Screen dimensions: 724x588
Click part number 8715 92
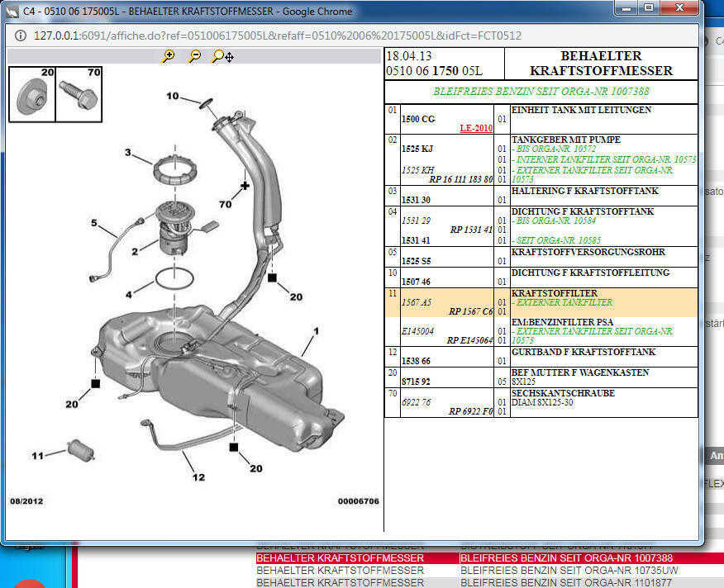coord(416,382)
